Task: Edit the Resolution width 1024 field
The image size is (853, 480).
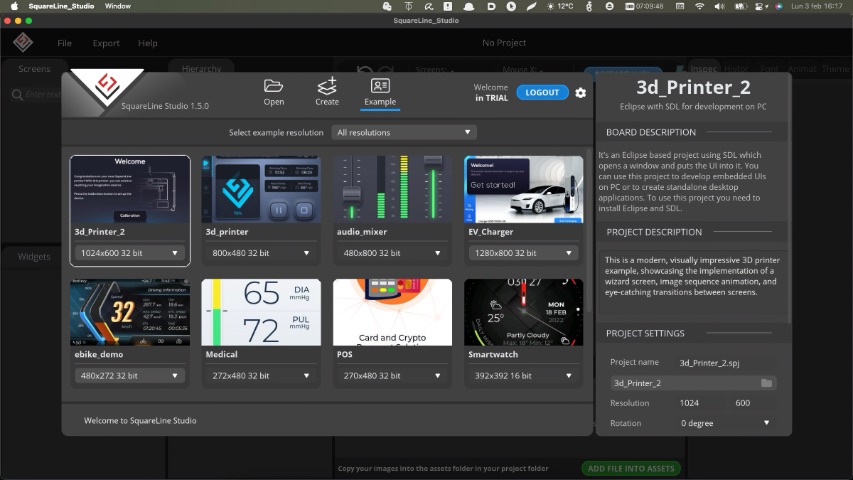Action: point(699,403)
